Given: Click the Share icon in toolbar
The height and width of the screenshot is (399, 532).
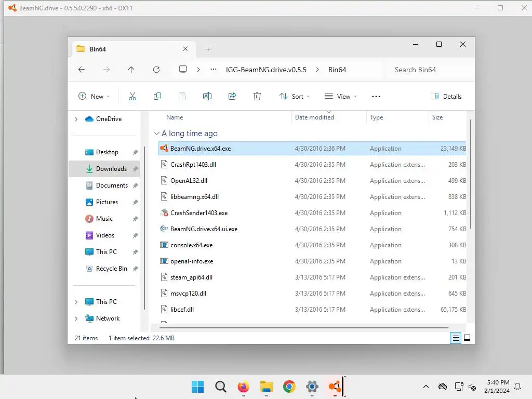Looking at the screenshot, I should [x=232, y=96].
